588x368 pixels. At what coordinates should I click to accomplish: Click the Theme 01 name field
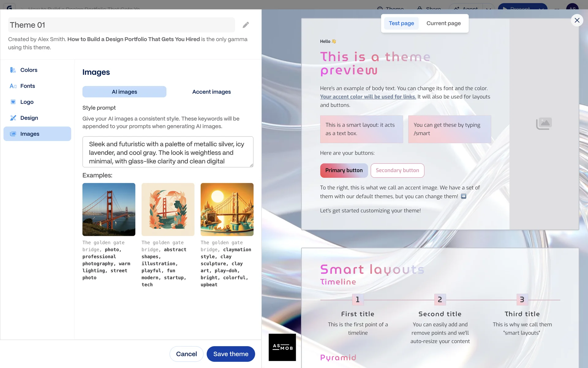(x=121, y=25)
